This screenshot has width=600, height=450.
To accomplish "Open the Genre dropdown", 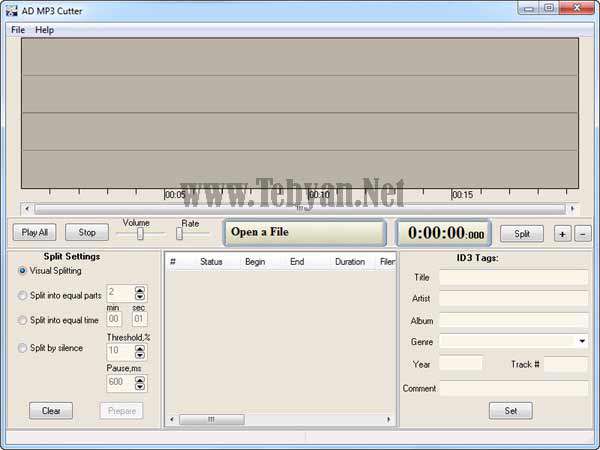I will [x=582, y=341].
